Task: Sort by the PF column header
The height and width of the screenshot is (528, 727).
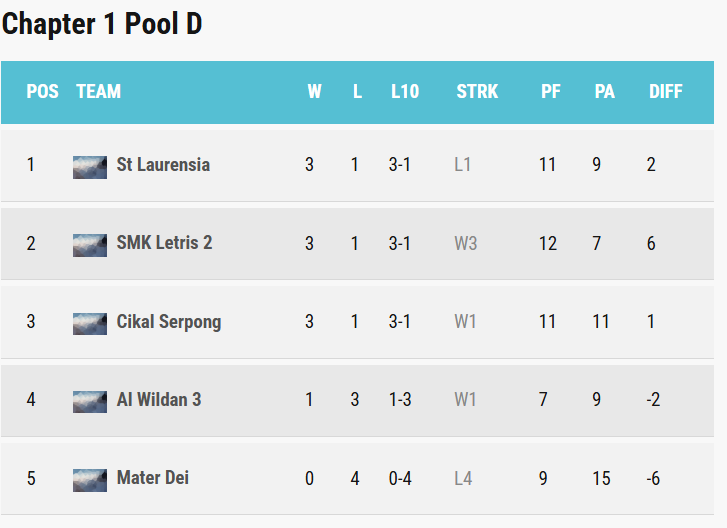Action: pyautogui.click(x=550, y=92)
